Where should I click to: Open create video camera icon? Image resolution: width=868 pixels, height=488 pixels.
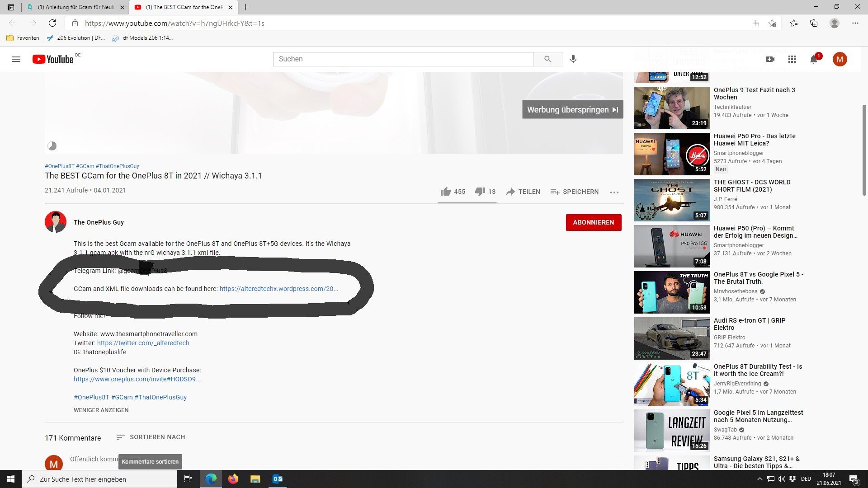[770, 59]
